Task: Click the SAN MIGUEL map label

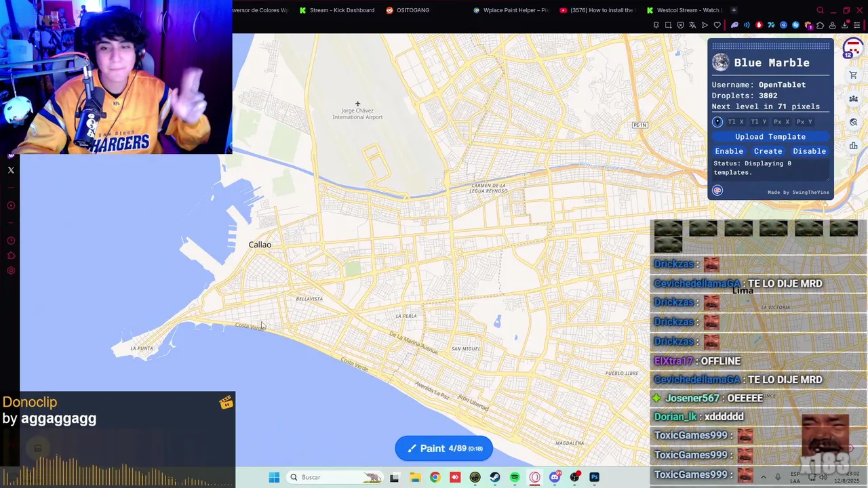Action: click(x=466, y=348)
